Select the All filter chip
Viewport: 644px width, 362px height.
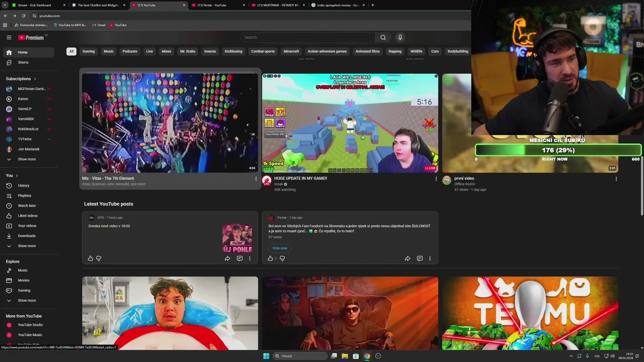(71, 51)
